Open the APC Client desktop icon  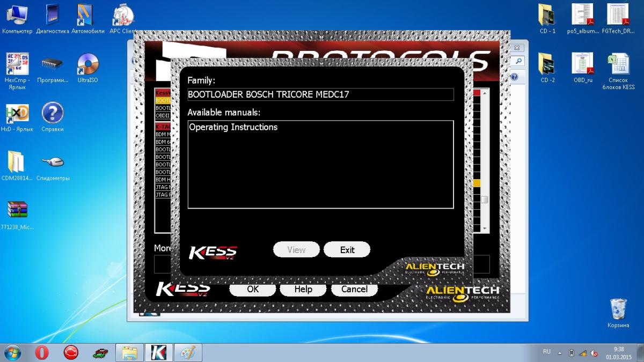122,19
